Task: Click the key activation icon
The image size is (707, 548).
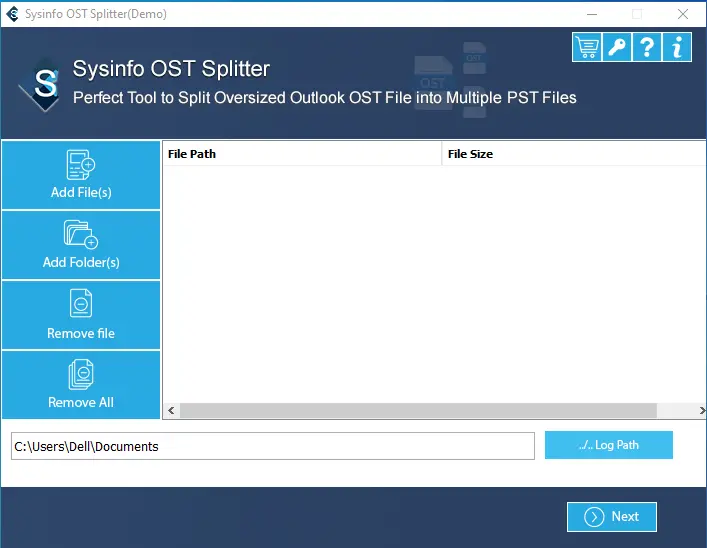Action: tap(617, 47)
